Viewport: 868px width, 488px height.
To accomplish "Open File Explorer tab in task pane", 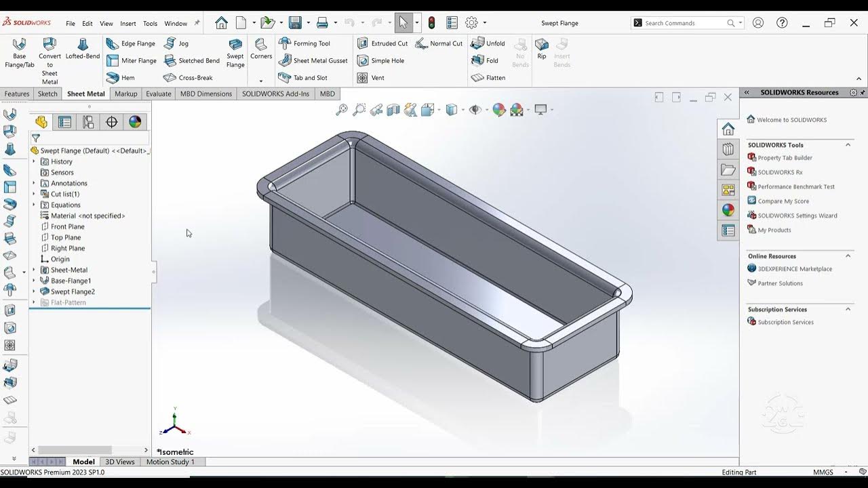I will 728,169.
